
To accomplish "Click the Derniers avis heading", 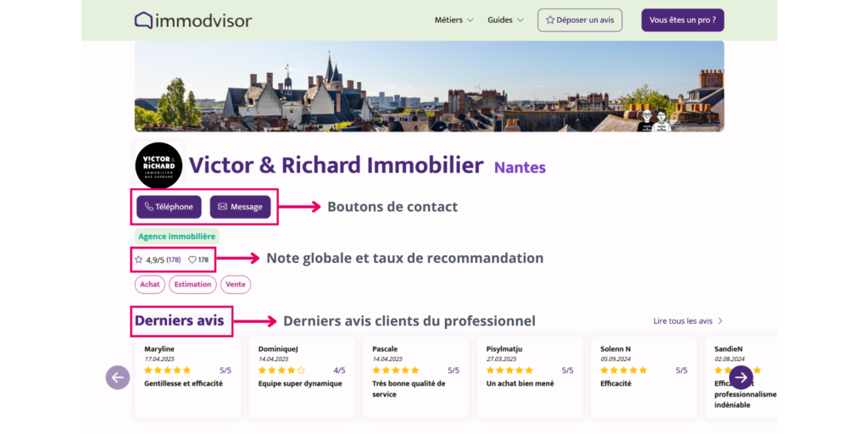I will pyautogui.click(x=180, y=320).
